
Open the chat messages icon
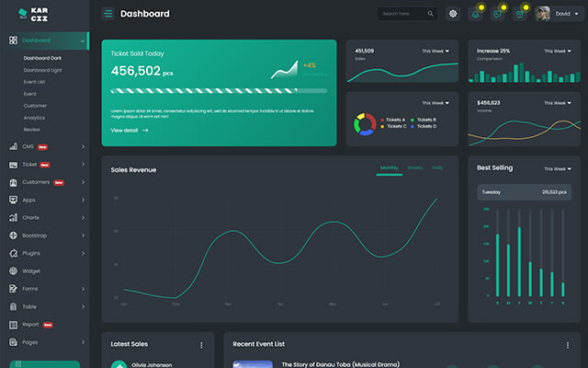tap(498, 14)
